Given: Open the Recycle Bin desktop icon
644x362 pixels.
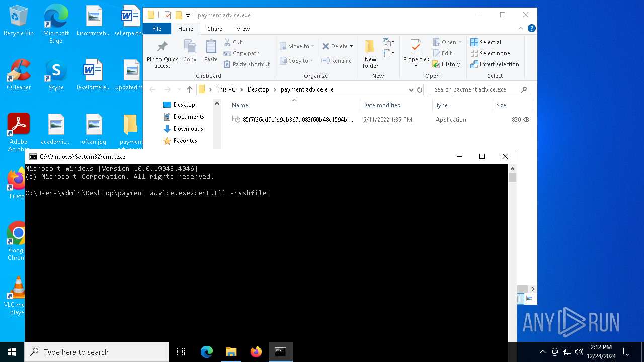Looking at the screenshot, I should 19,21.
